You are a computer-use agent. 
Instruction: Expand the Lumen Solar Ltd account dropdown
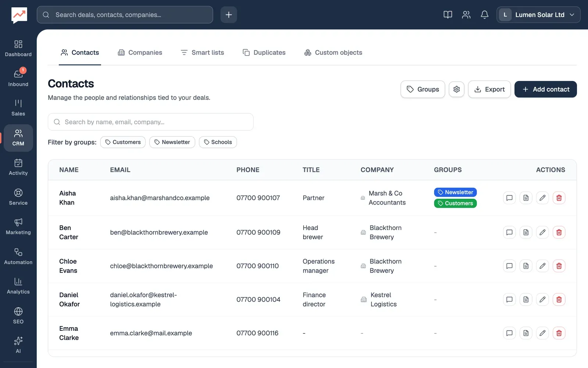538,15
